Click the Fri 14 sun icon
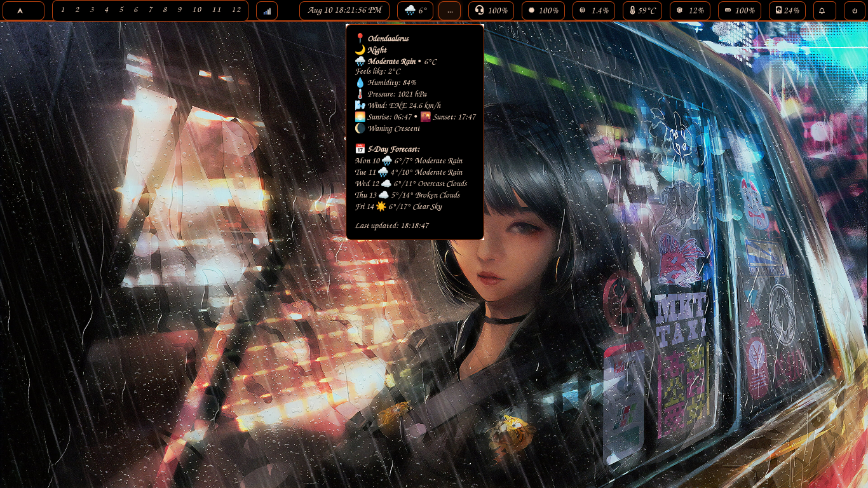 [381, 207]
